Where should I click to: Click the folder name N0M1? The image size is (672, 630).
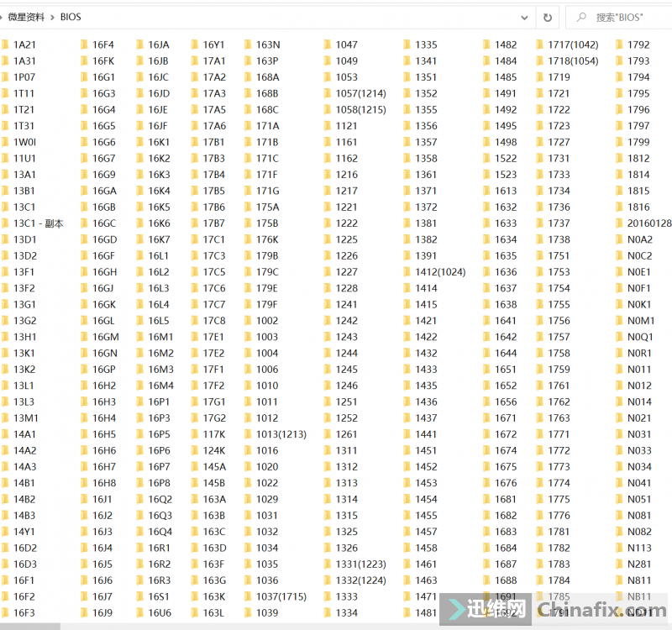click(x=641, y=321)
